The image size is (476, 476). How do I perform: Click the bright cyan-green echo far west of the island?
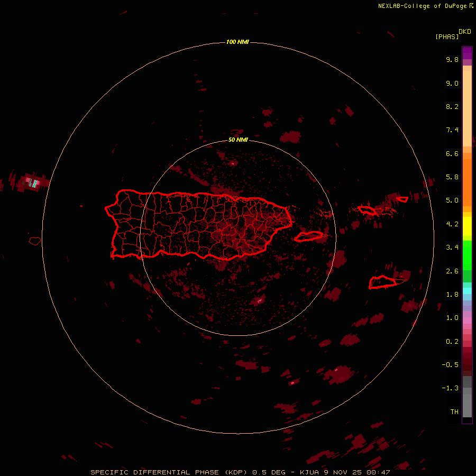pyautogui.click(x=34, y=184)
